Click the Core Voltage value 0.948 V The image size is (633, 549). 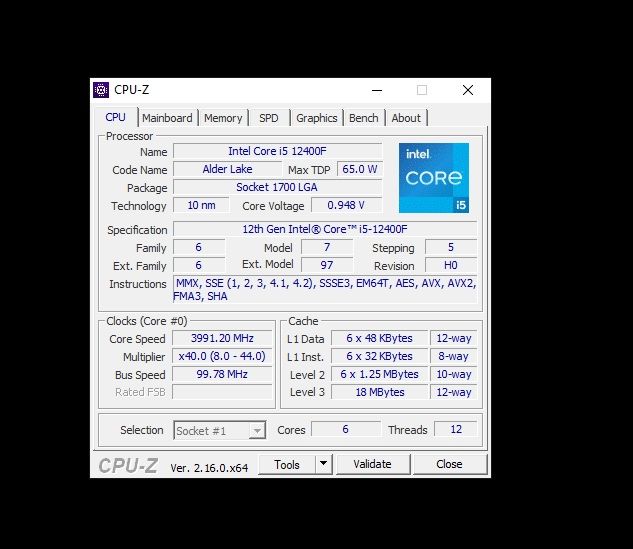pyautogui.click(x=346, y=205)
